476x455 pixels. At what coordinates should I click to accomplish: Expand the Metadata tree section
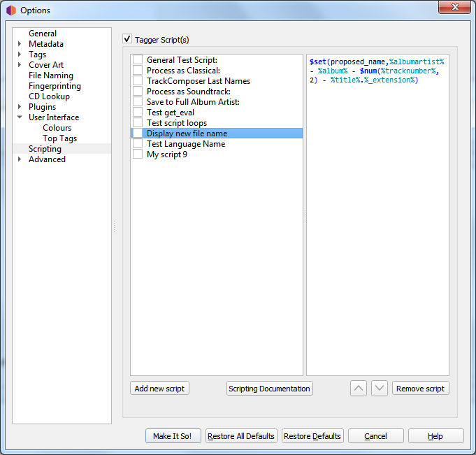[x=20, y=44]
